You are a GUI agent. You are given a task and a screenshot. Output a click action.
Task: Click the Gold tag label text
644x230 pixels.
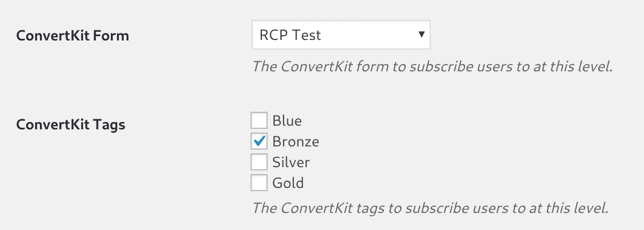(x=288, y=183)
